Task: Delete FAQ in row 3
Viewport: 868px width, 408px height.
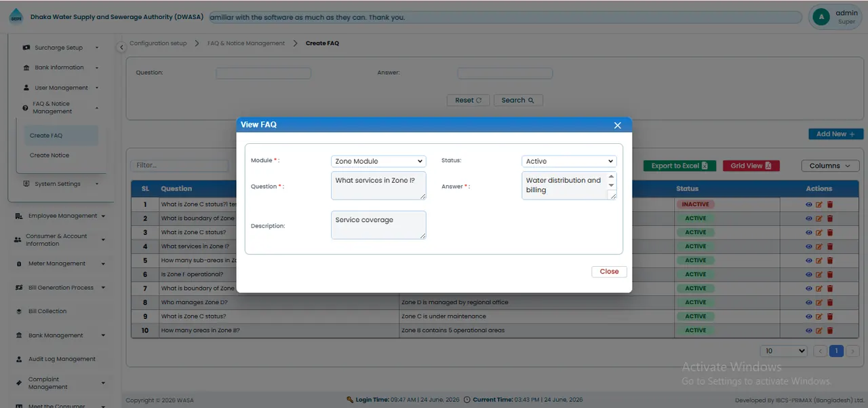Action: click(x=830, y=232)
